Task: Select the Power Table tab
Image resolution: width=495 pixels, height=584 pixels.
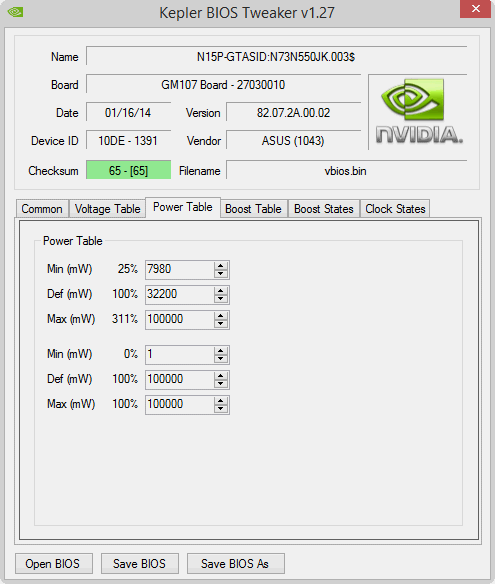Action: pos(183,207)
